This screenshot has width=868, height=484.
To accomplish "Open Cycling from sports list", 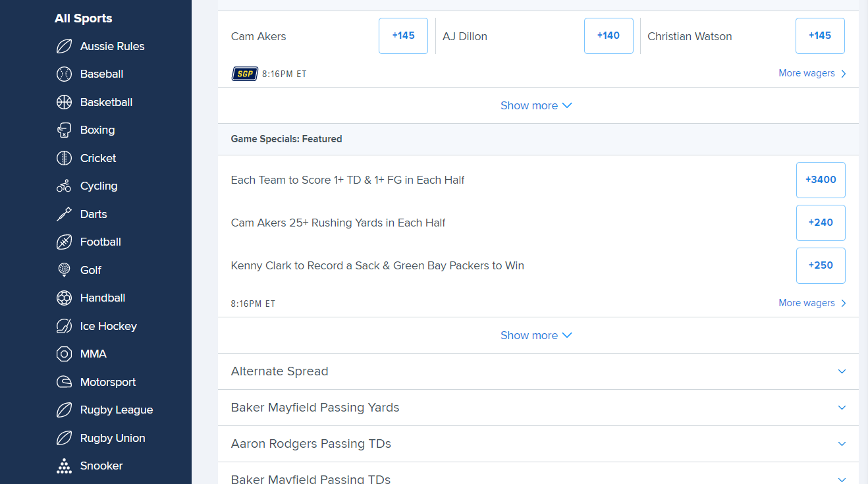I will 99,186.
